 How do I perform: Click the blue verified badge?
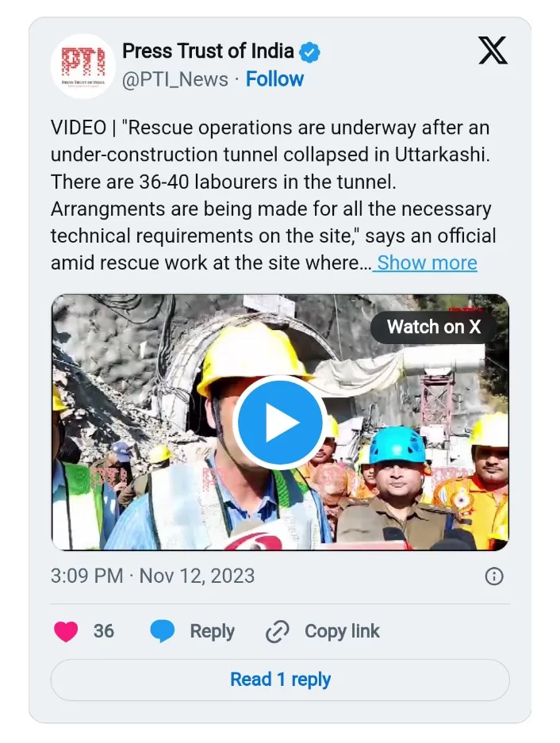point(309,52)
